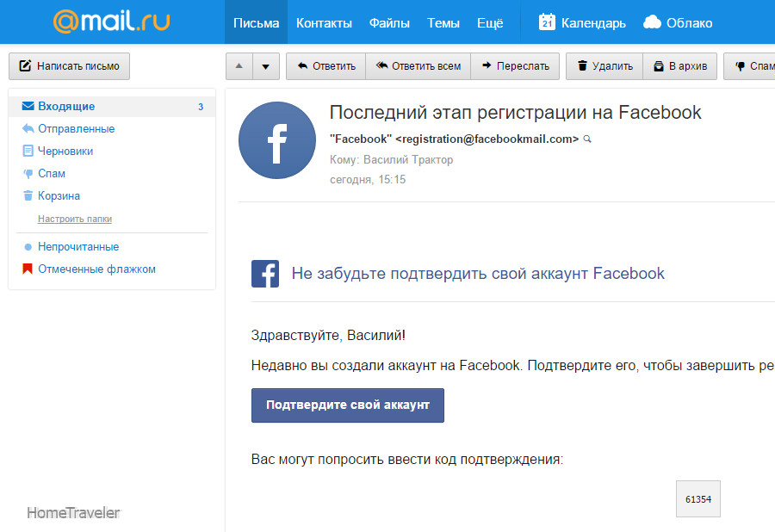Open the Файлы tab
The height and width of the screenshot is (532, 775).
[389, 22]
